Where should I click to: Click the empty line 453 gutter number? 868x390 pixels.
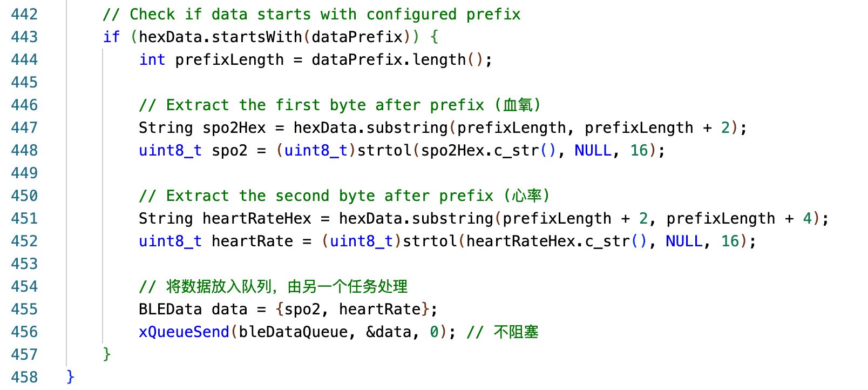click(x=24, y=264)
